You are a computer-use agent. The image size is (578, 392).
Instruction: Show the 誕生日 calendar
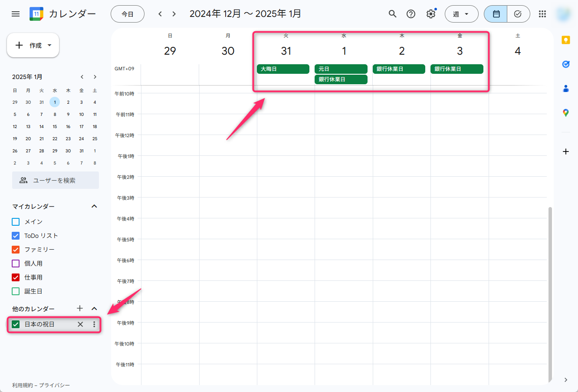tap(15, 291)
